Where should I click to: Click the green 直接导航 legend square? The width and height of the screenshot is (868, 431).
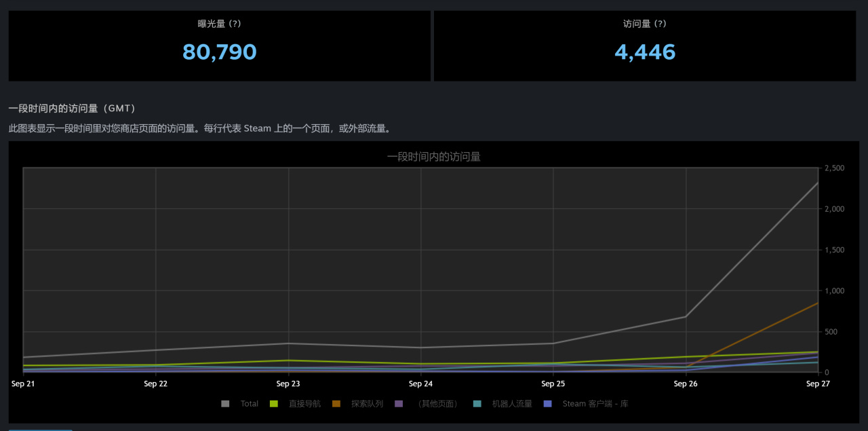tap(274, 404)
